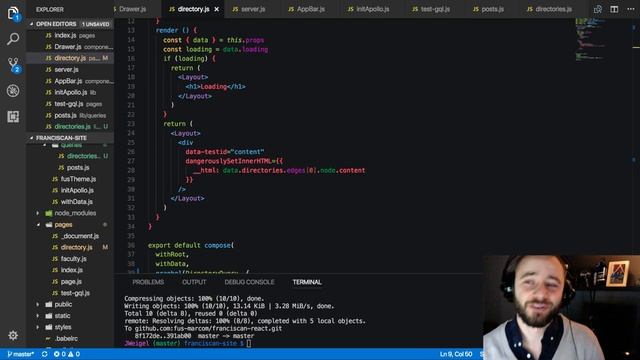The image size is (640, 360).
Task: Click Ln 9, Col 50 cursor position indicator
Action: (456, 354)
